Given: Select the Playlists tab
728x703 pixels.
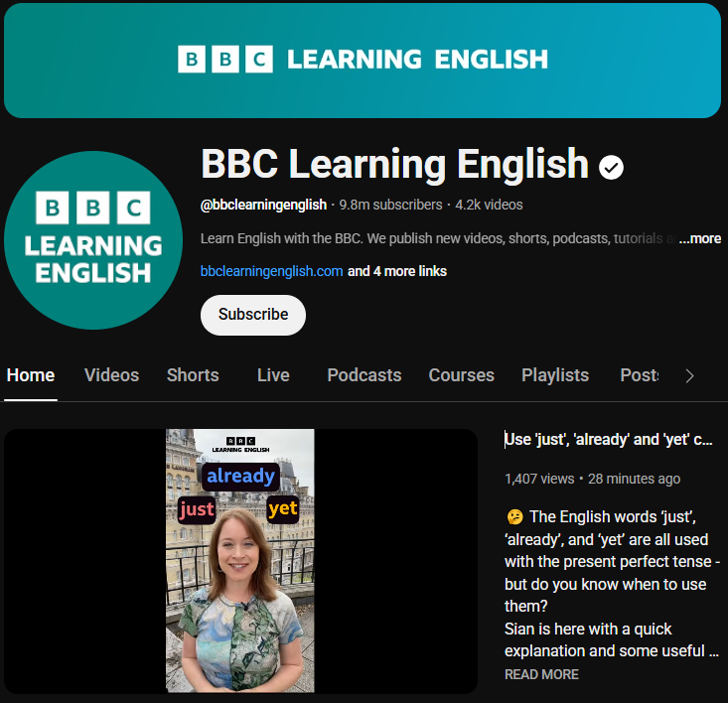Looking at the screenshot, I should point(555,375).
